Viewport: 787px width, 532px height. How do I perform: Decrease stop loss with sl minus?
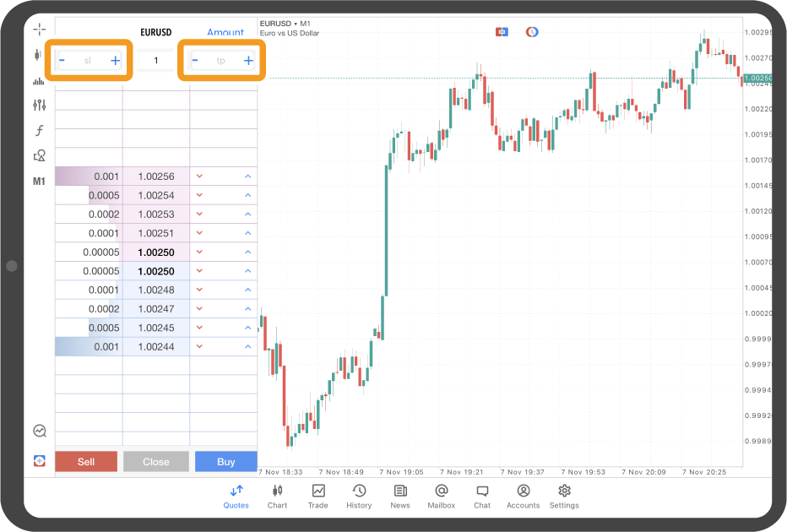[x=62, y=61]
